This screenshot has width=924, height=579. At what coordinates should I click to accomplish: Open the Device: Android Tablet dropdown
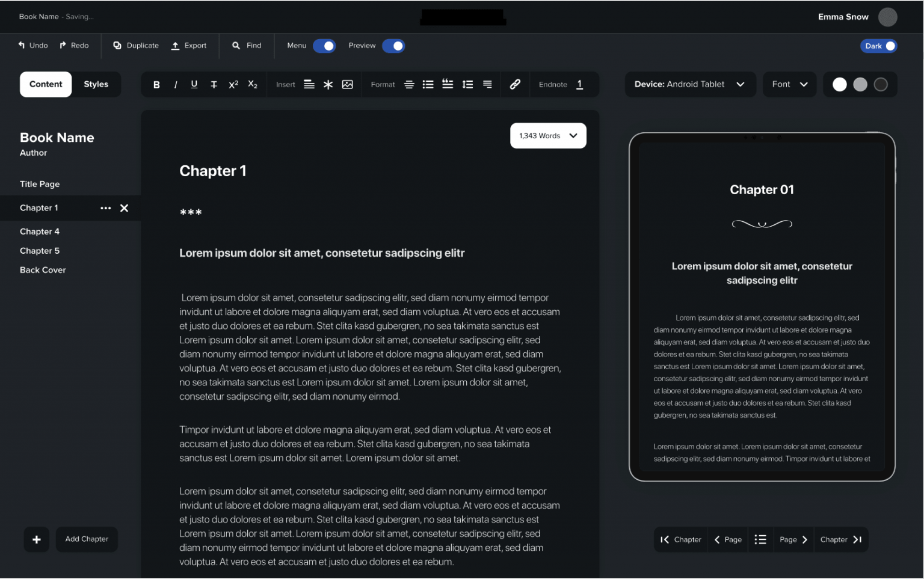pyautogui.click(x=689, y=84)
